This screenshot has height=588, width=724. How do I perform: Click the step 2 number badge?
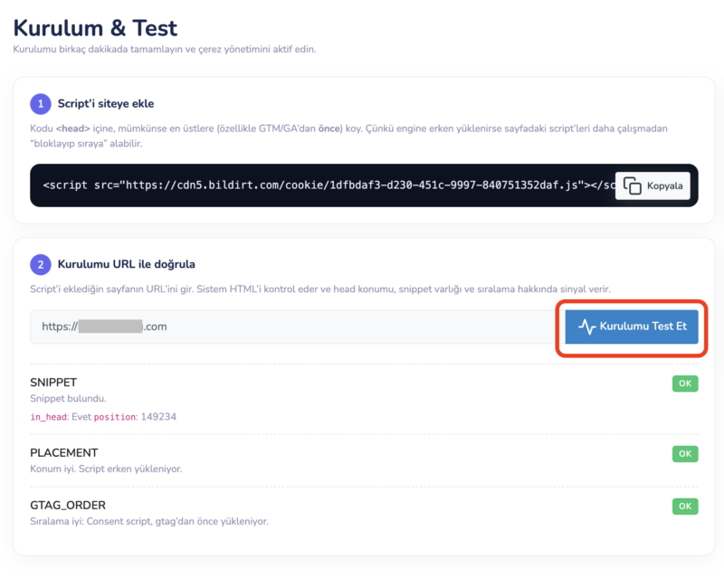41,264
